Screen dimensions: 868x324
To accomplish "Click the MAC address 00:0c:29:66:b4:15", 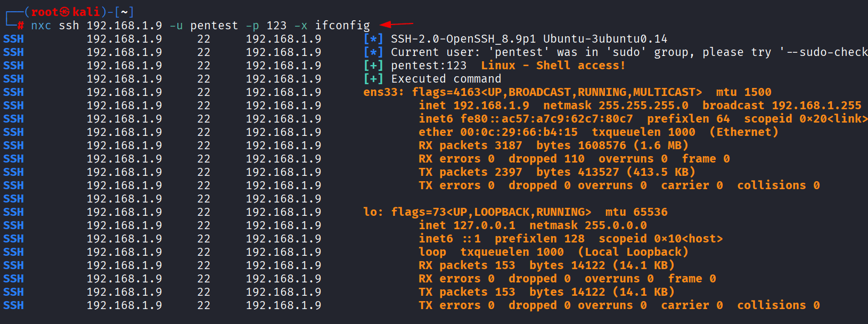I will (519, 132).
